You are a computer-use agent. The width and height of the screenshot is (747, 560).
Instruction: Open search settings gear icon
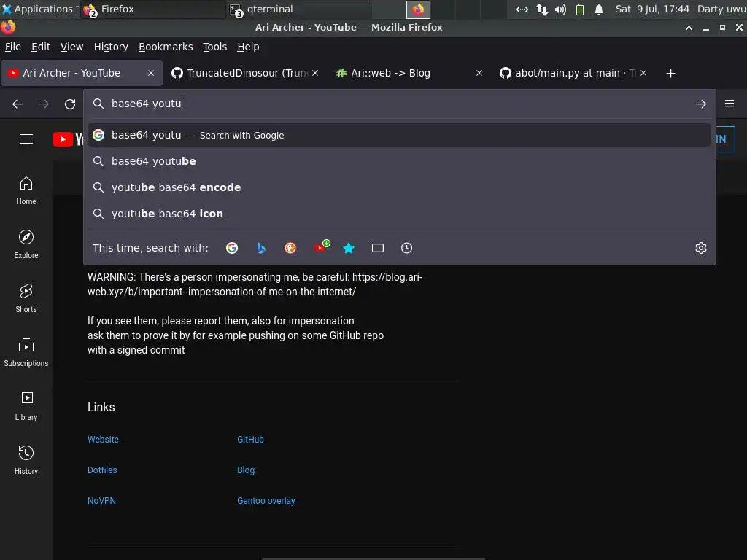(x=701, y=248)
